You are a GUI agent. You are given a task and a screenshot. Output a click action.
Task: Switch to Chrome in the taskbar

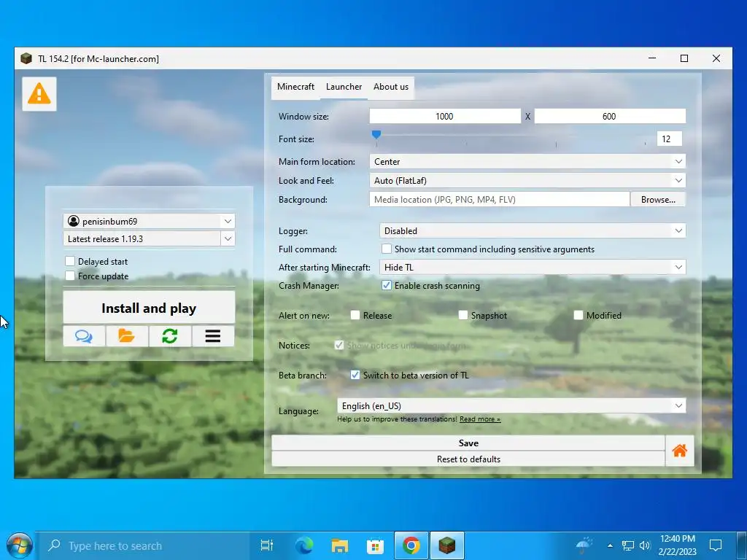[411, 545]
